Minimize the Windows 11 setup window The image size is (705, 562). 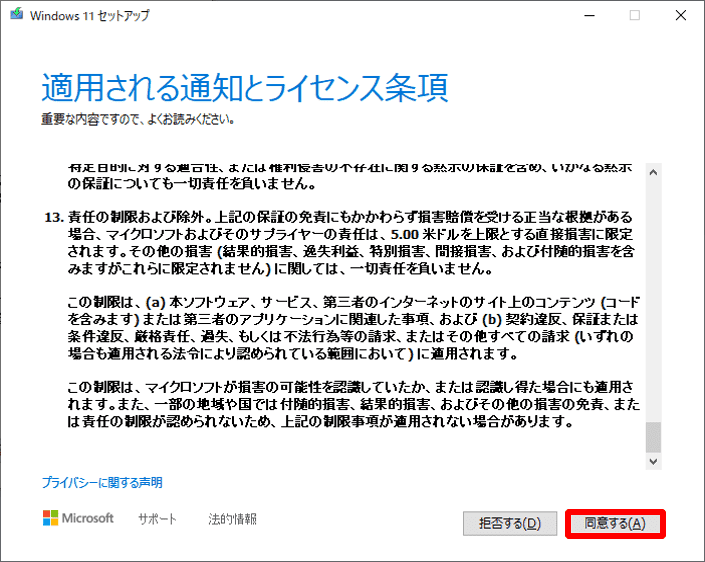coord(589,15)
